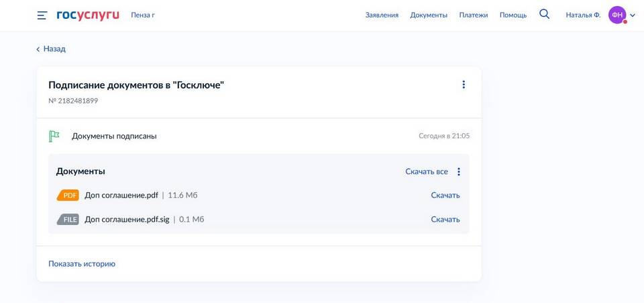Image resolution: width=644 pixels, height=303 pixels.
Task: Click the gray FILE sig icon
Action: pos(68,219)
